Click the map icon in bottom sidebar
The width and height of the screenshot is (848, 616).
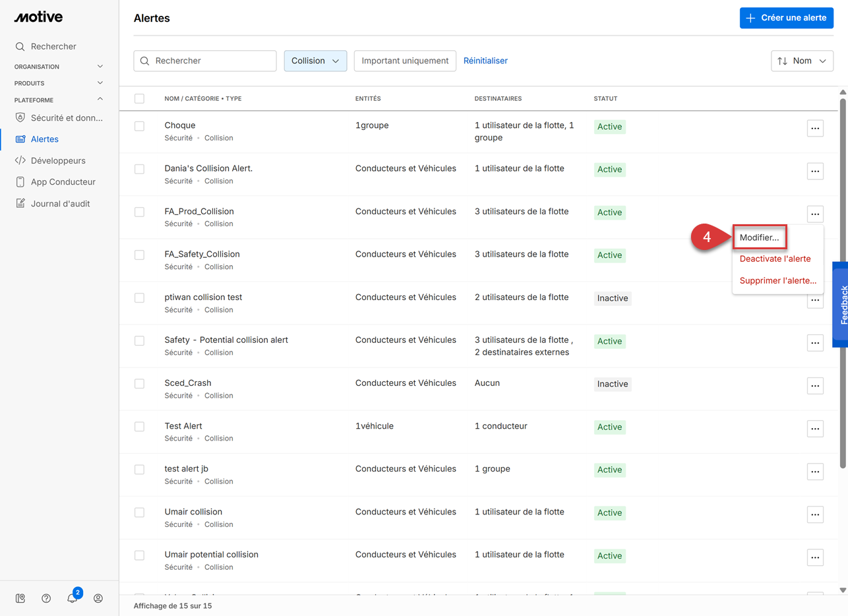(20, 598)
